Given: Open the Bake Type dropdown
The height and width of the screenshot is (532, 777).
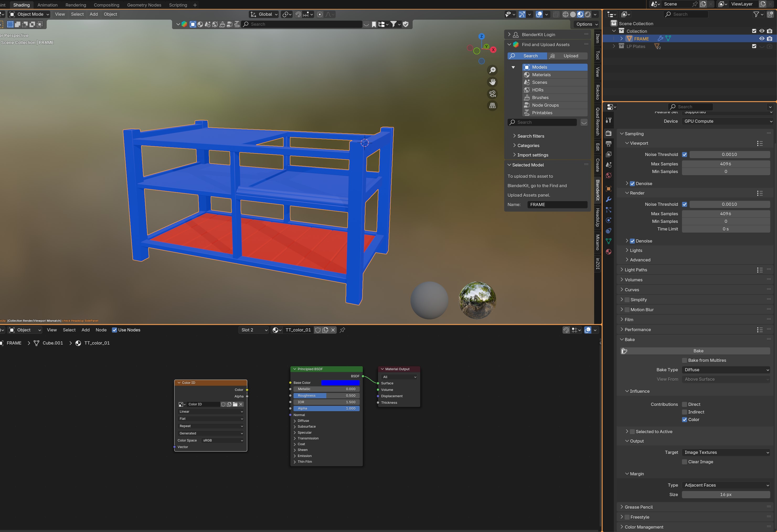Looking at the screenshot, I should click(726, 370).
